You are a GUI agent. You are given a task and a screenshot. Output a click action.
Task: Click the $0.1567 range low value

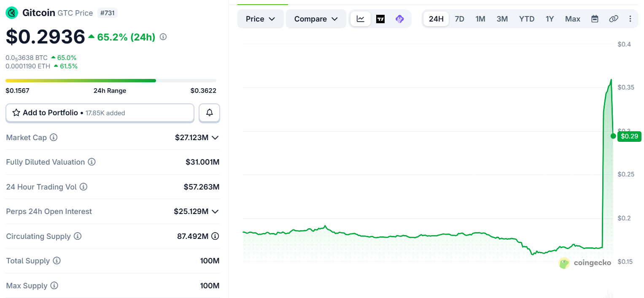coord(17,90)
